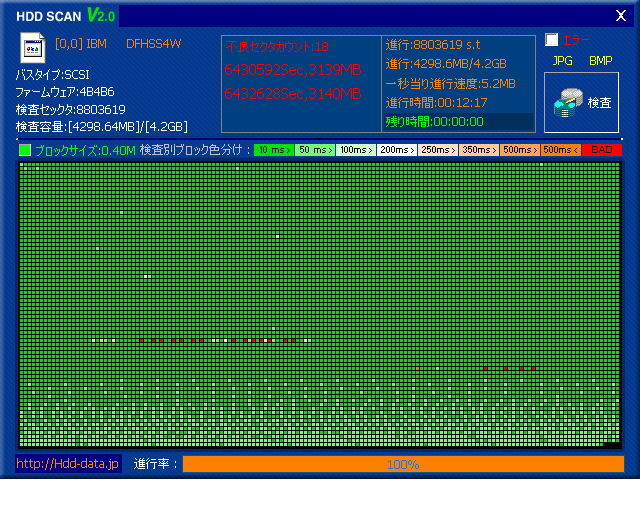Open the Hdd-data.jp website link
Image resolution: width=640 pixels, height=512 pixels.
68,464
